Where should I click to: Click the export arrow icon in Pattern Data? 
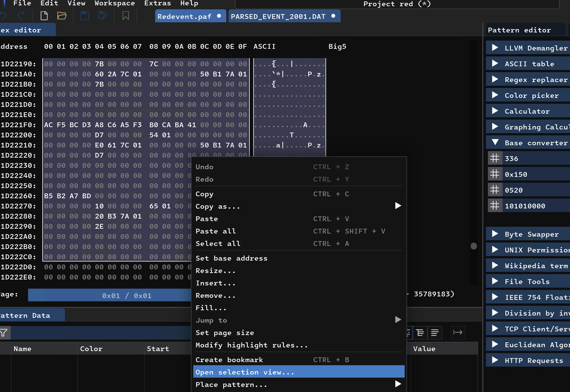[x=458, y=333]
